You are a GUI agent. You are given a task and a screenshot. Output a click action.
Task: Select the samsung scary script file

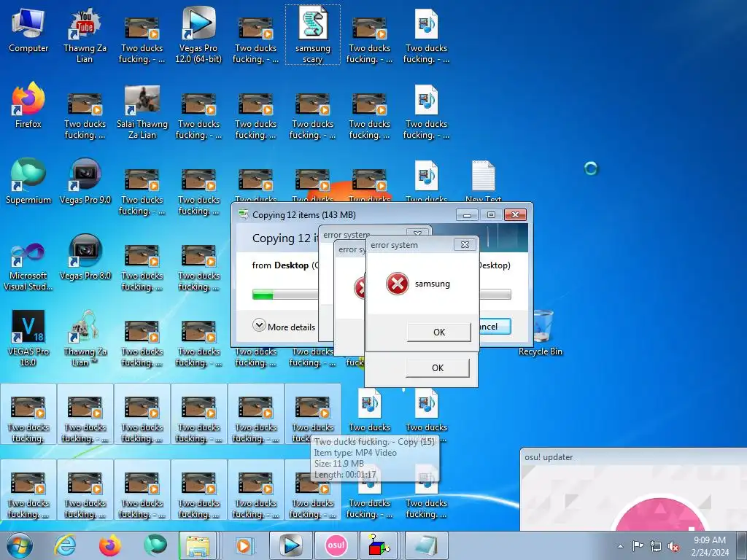click(x=312, y=35)
